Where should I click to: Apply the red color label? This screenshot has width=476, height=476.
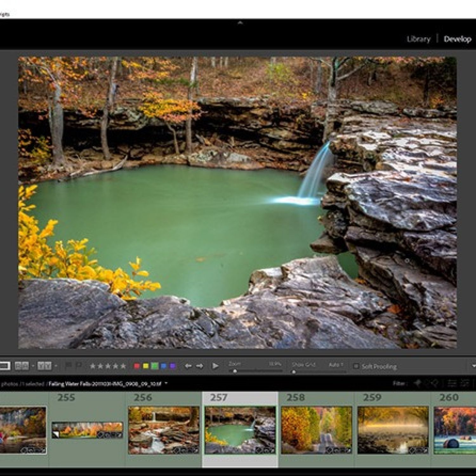pos(137,366)
